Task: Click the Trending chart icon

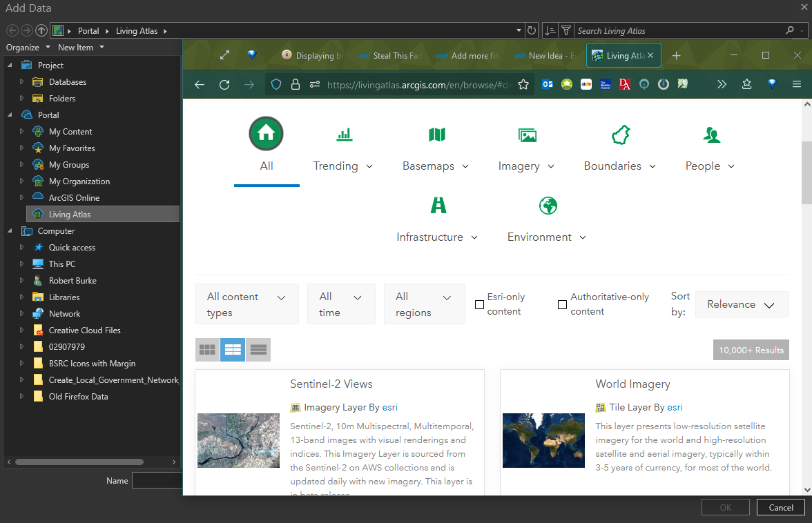Action: pyautogui.click(x=345, y=135)
